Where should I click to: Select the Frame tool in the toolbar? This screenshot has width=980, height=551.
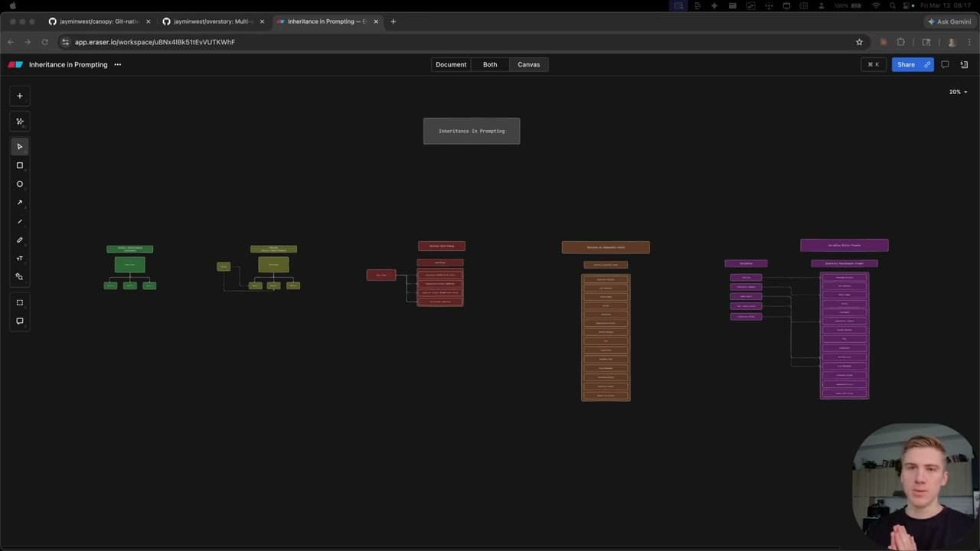(x=20, y=302)
